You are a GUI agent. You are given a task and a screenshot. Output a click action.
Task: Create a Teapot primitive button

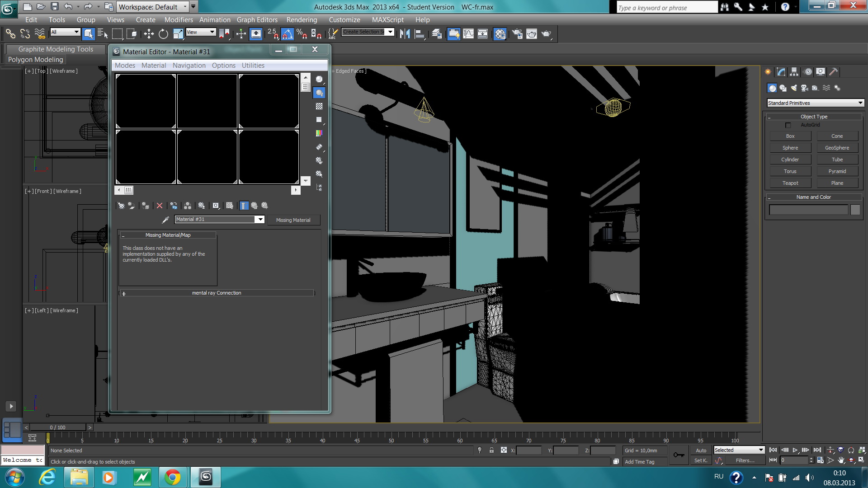790,183
